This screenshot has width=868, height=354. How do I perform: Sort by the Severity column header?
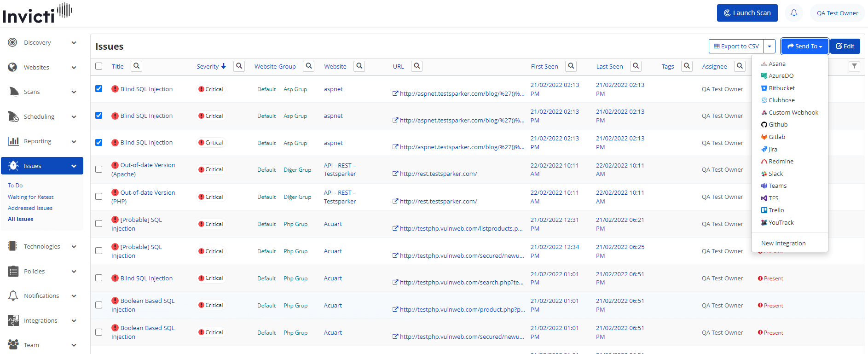tap(211, 66)
